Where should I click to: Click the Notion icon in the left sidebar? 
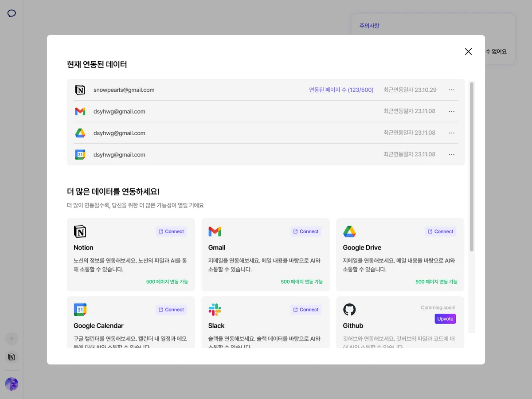point(12,357)
